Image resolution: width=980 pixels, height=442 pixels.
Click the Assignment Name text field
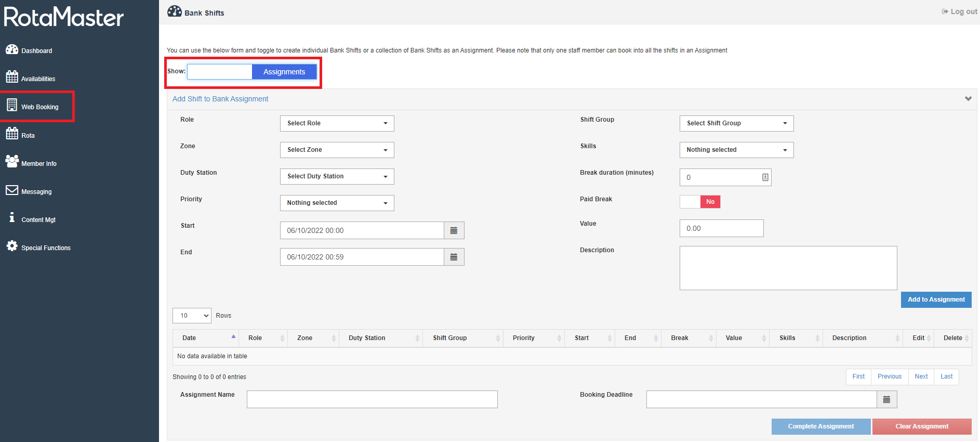click(x=372, y=399)
